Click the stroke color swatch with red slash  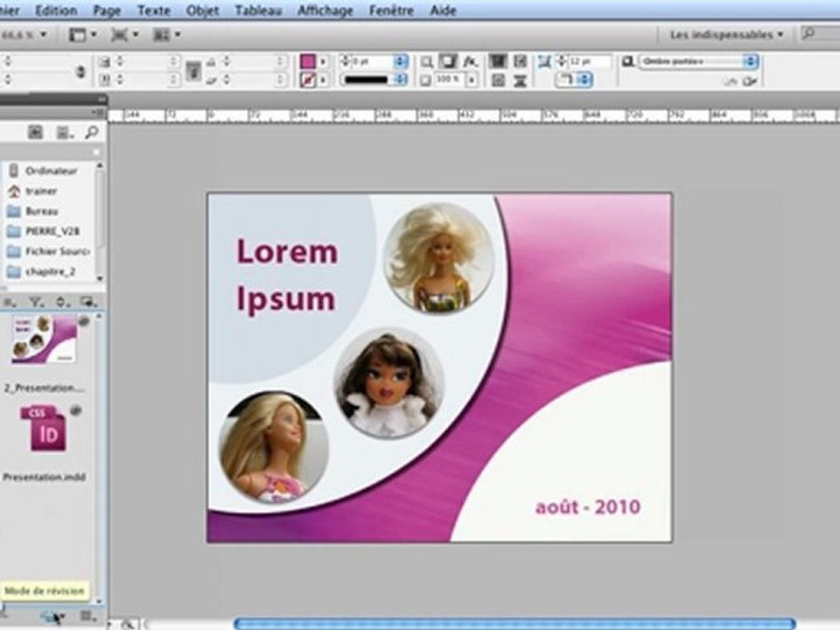point(307,80)
